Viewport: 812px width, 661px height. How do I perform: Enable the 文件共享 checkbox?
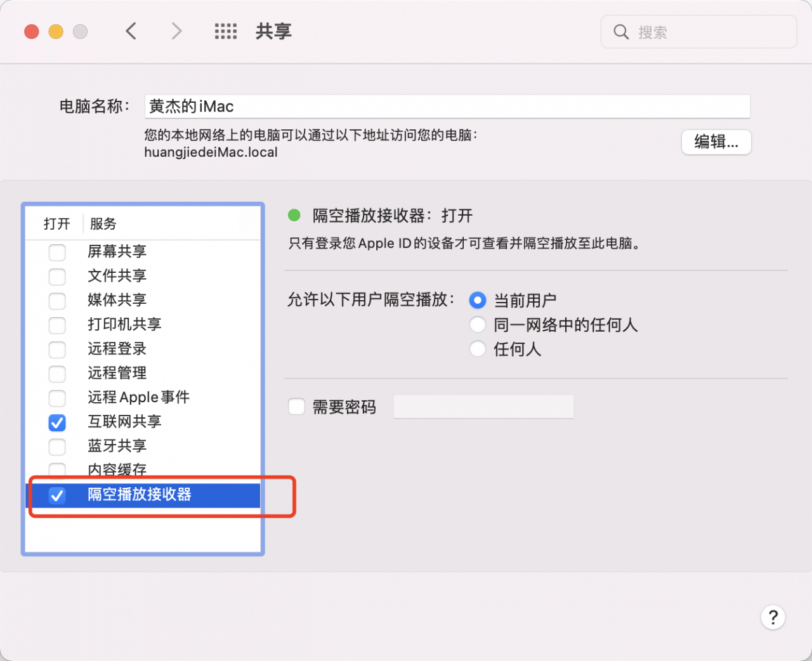click(x=57, y=277)
